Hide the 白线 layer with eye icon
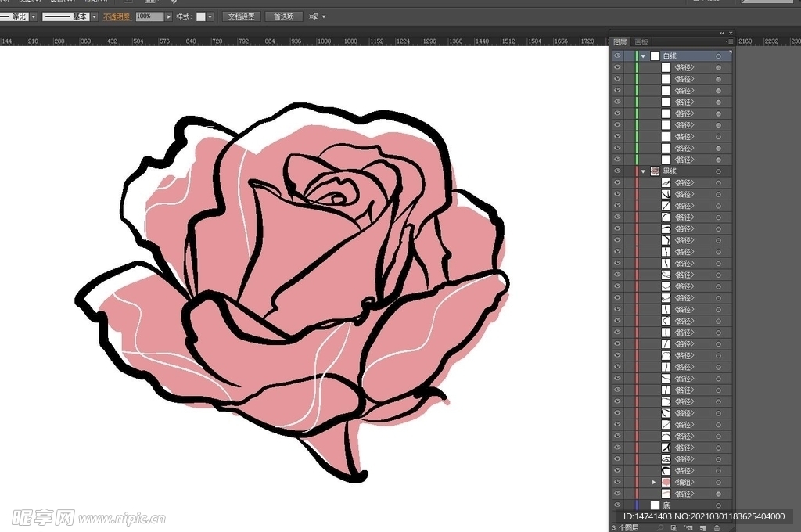Image resolution: width=801 pixels, height=532 pixels. (617, 56)
